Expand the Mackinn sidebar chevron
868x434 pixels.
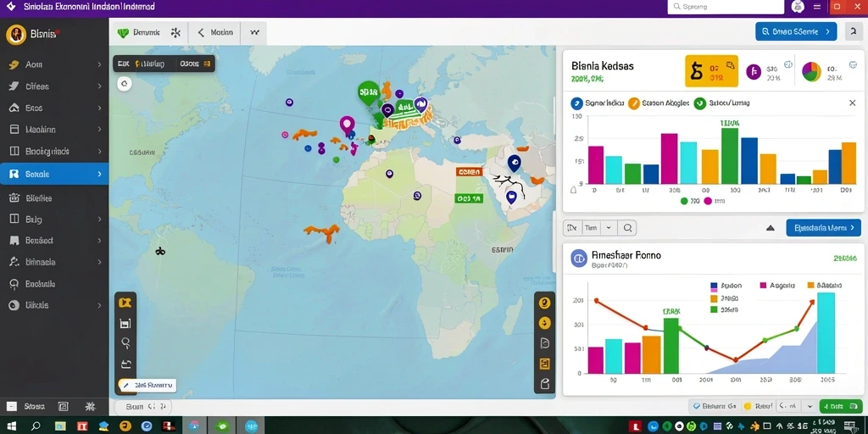(99, 130)
